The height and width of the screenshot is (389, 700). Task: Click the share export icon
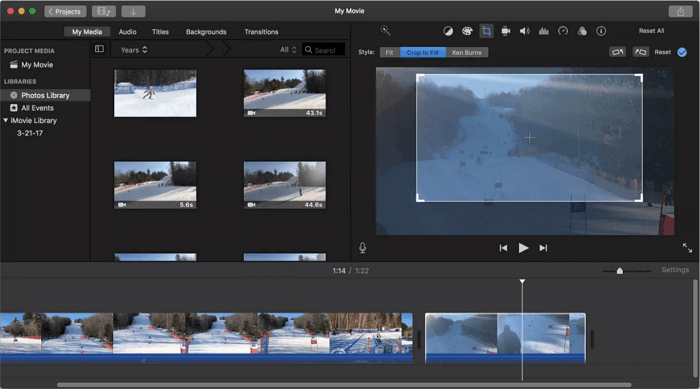point(680,11)
